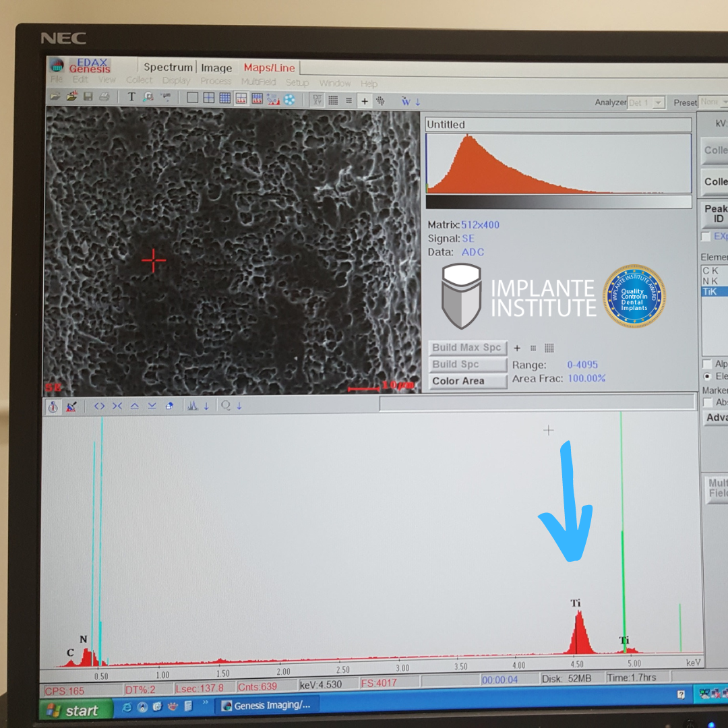The width and height of the screenshot is (728, 728).
Task: Click the magnifier zoom icon above spectrum
Action: point(225,406)
